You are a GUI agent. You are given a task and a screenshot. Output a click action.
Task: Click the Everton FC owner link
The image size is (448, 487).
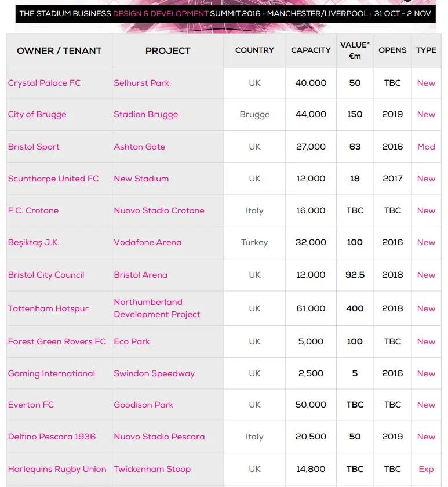31,405
